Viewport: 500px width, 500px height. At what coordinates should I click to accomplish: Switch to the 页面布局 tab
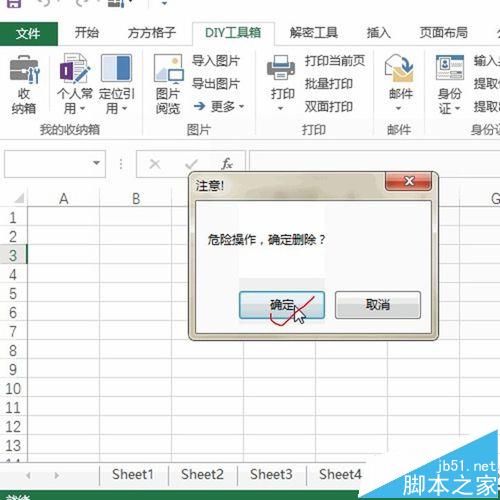click(x=443, y=33)
